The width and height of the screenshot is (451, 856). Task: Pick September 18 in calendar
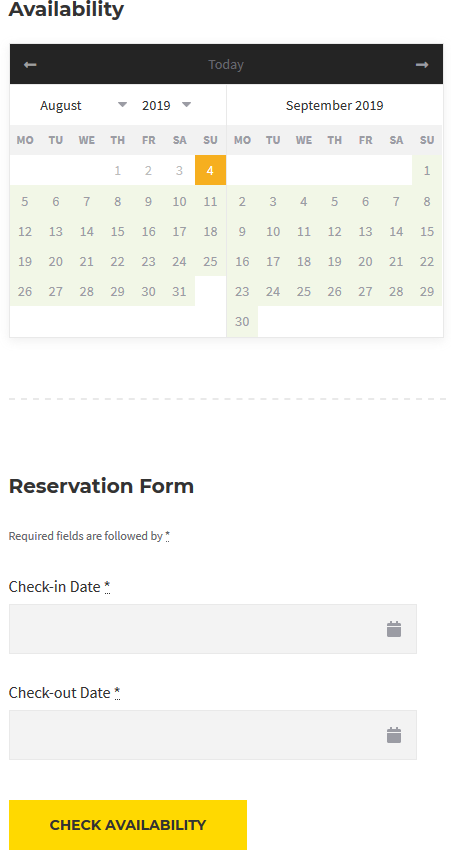pyautogui.click(x=304, y=261)
